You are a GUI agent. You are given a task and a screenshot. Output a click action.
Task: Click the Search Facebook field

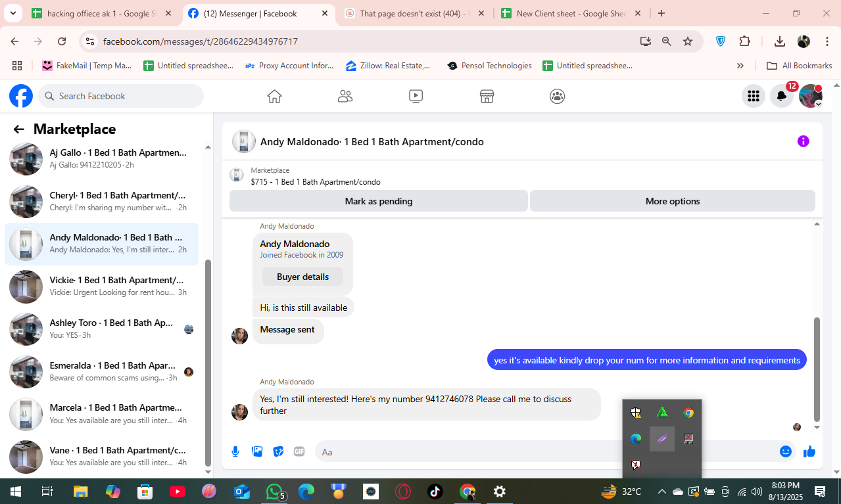(121, 96)
